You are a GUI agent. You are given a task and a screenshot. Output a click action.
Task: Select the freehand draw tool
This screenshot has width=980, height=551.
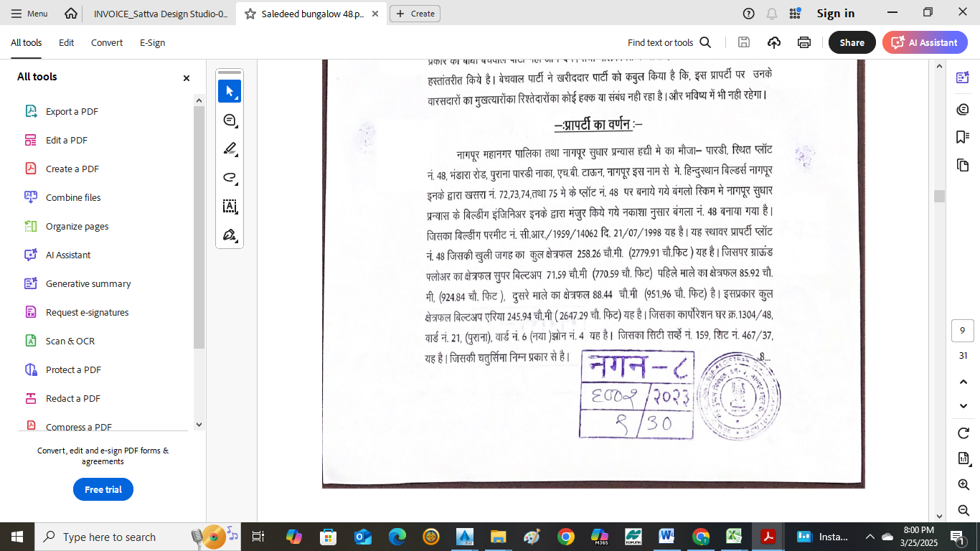230,177
